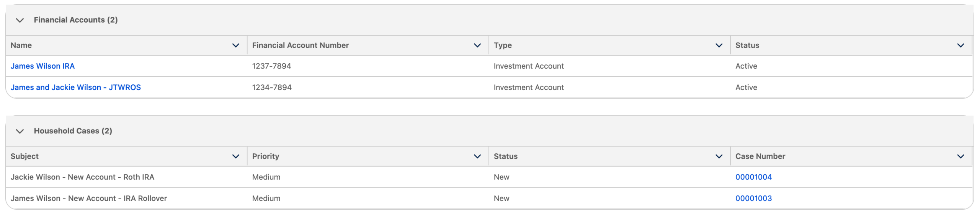Image resolution: width=980 pixels, height=215 pixels.
Task: Select the Jackie Wilson Roth IRA subject cell
Action: pyautogui.click(x=82, y=177)
